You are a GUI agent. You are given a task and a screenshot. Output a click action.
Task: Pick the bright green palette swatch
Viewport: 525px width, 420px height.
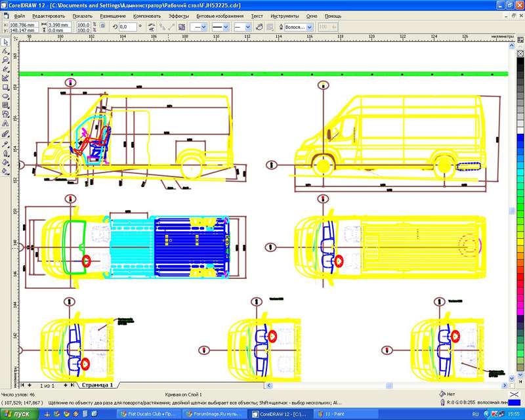click(520, 207)
